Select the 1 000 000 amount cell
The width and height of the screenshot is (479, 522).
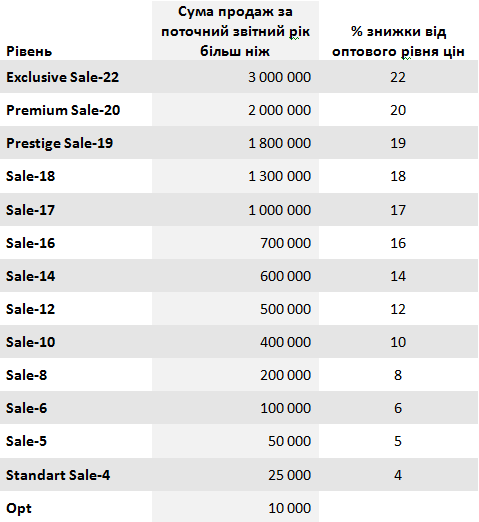tap(235, 209)
